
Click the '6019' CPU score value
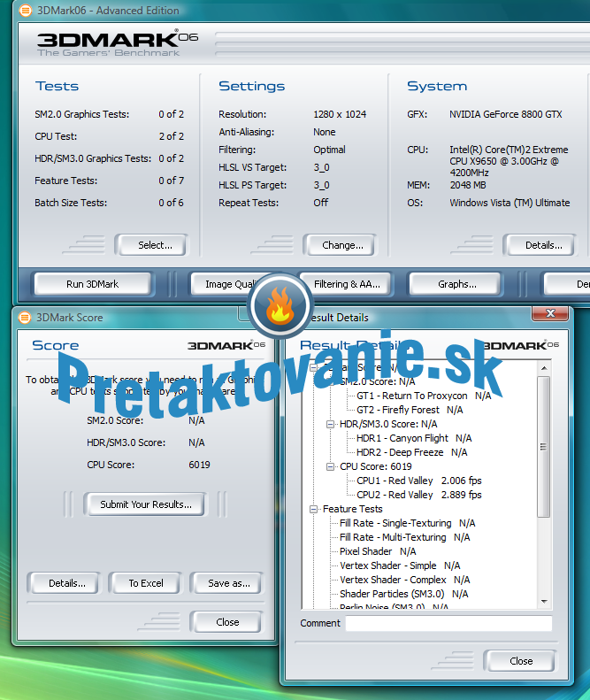click(x=199, y=465)
